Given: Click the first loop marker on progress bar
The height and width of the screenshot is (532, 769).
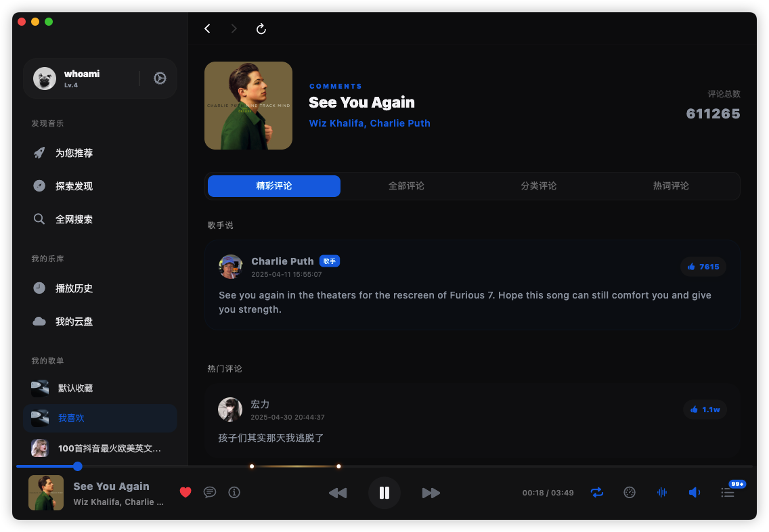Looking at the screenshot, I should pos(252,466).
